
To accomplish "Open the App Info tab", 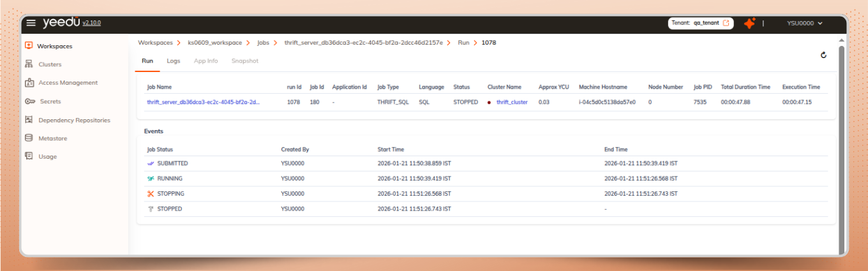I will (206, 61).
